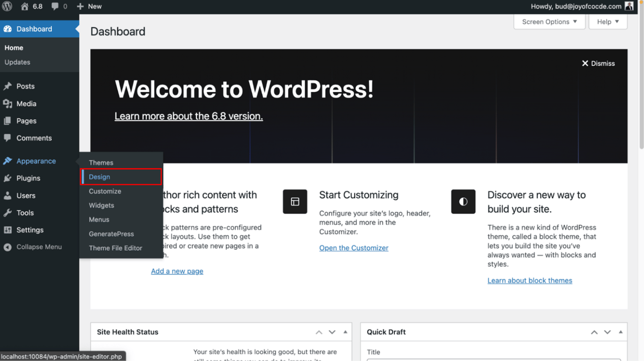Open the Screen Options dropdown
Image resolution: width=644 pixels, height=361 pixels.
(x=549, y=22)
